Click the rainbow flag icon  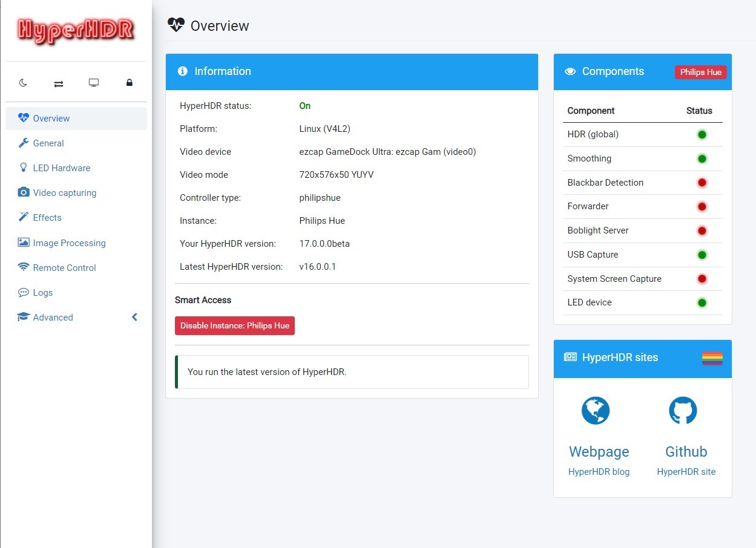tap(712, 359)
